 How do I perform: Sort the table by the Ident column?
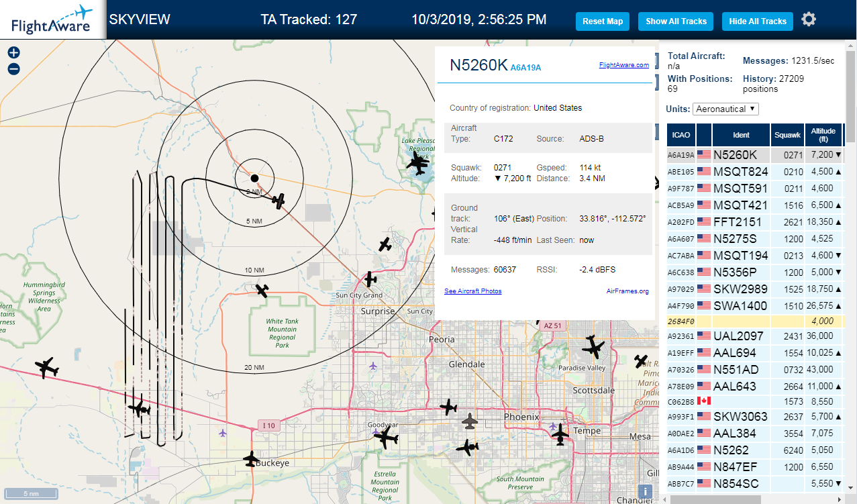tap(742, 135)
